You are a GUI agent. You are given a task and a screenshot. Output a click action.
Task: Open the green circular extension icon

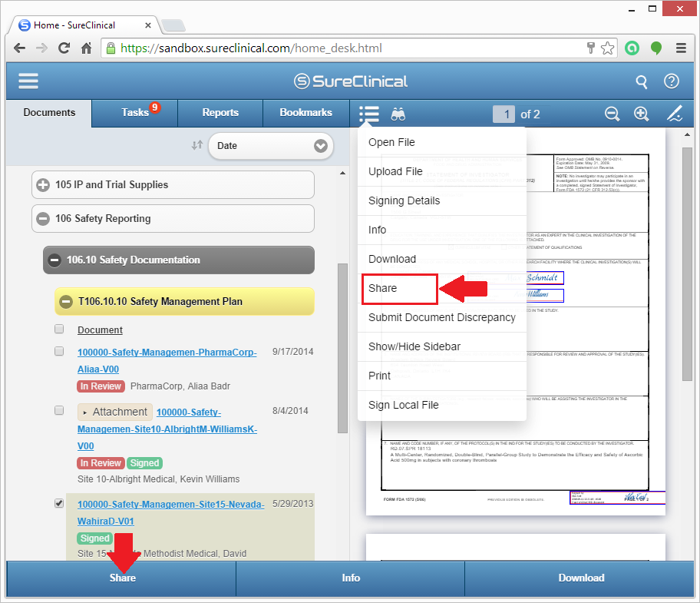(x=632, y=48)
